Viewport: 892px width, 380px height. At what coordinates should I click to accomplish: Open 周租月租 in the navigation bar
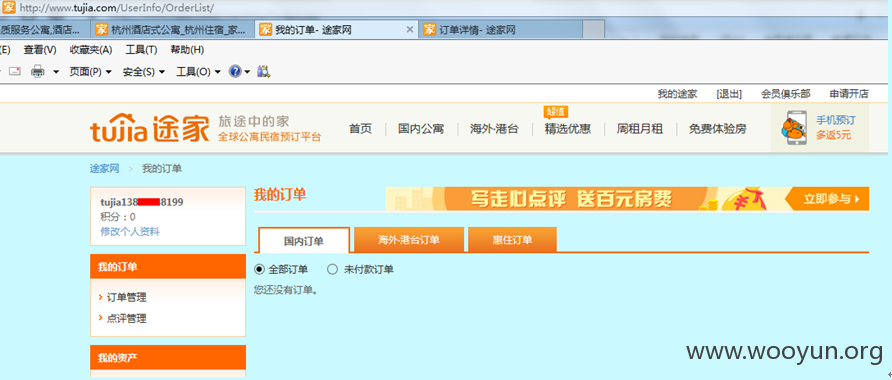tap(640, 129)
